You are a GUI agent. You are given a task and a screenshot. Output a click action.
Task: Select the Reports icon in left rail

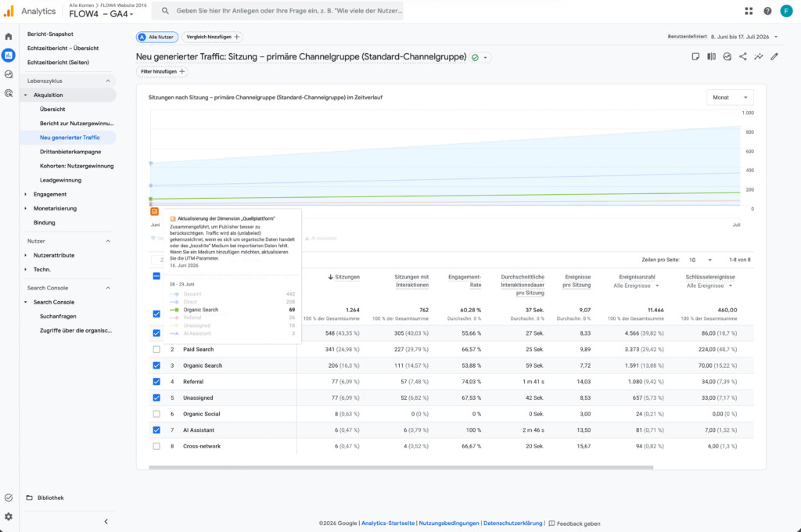click(x=9, y=56)
